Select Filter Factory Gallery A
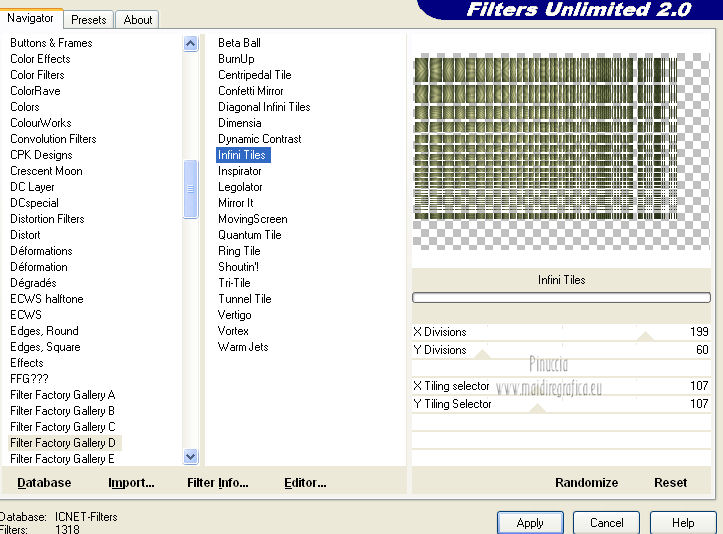 click(62, 395)
